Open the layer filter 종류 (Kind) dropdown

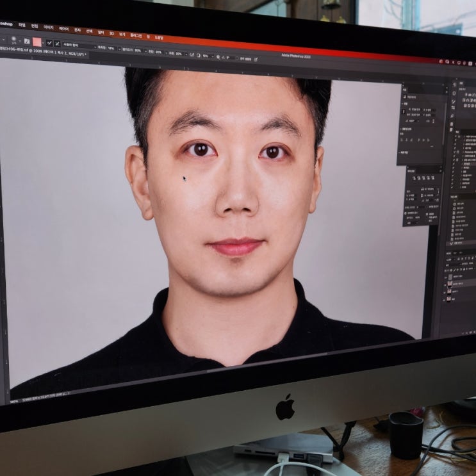pos(450,259)
